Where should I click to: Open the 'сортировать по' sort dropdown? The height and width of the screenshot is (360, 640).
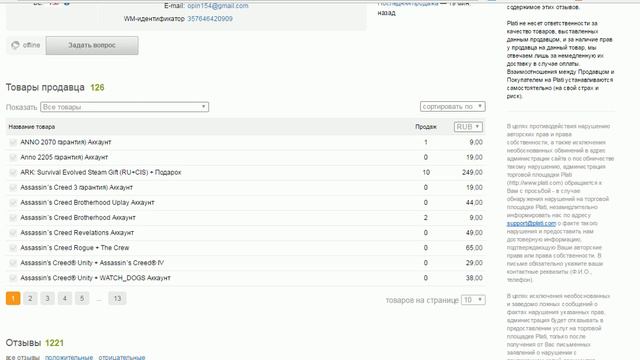(452, 107)
